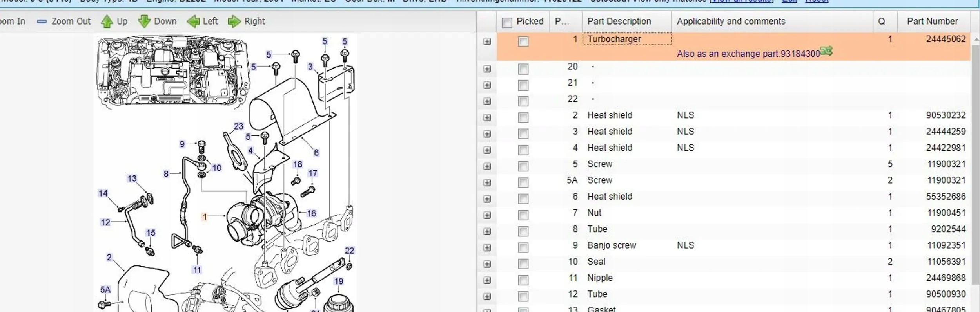
Task: Expand the Turbocharger row
Action: (x=487, y=41)
